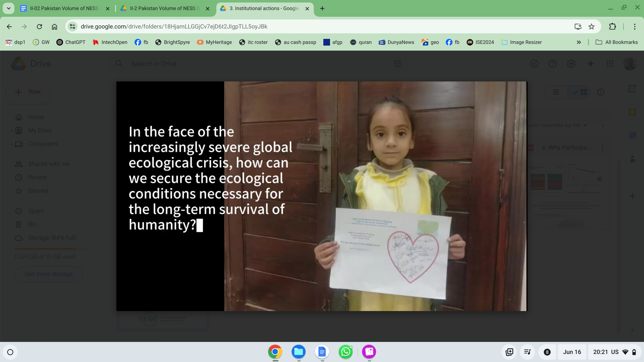The image size is (644, 362).
Task: Open Last modified by me sort dropdown
Action: 557,125
